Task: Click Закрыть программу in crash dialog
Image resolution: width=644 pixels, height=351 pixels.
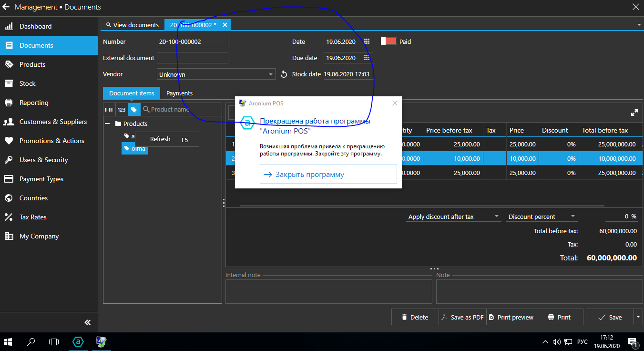Action: coord(328,175)
